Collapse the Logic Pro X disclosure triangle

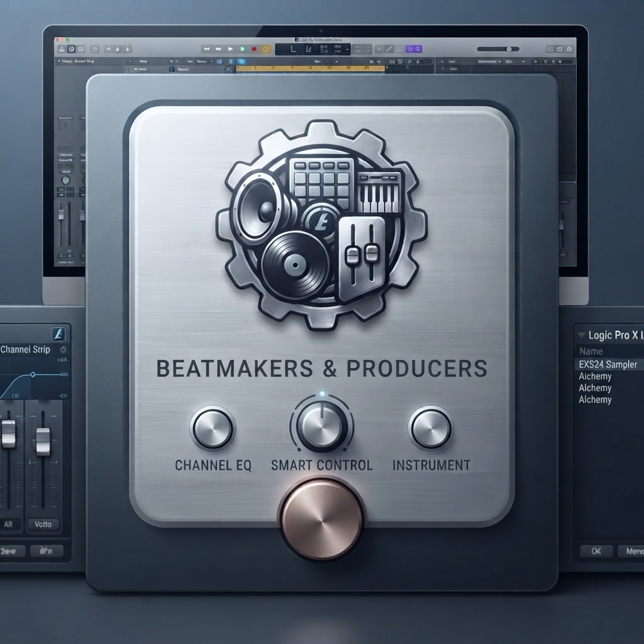pos(581,335)
